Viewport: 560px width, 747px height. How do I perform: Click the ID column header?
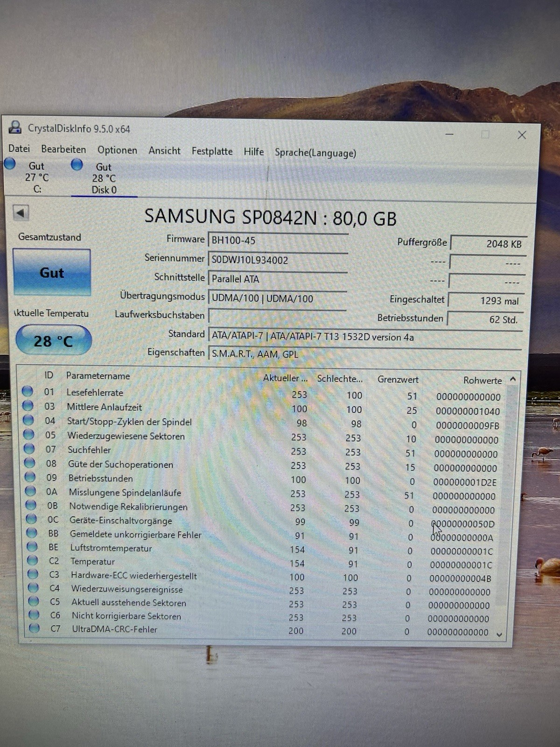(49, 375)
